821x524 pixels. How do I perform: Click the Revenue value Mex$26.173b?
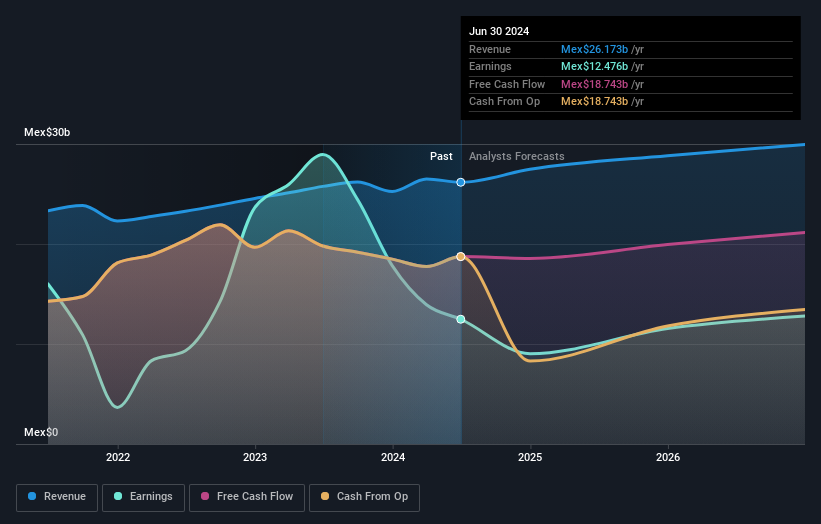(x=594, y=49)
